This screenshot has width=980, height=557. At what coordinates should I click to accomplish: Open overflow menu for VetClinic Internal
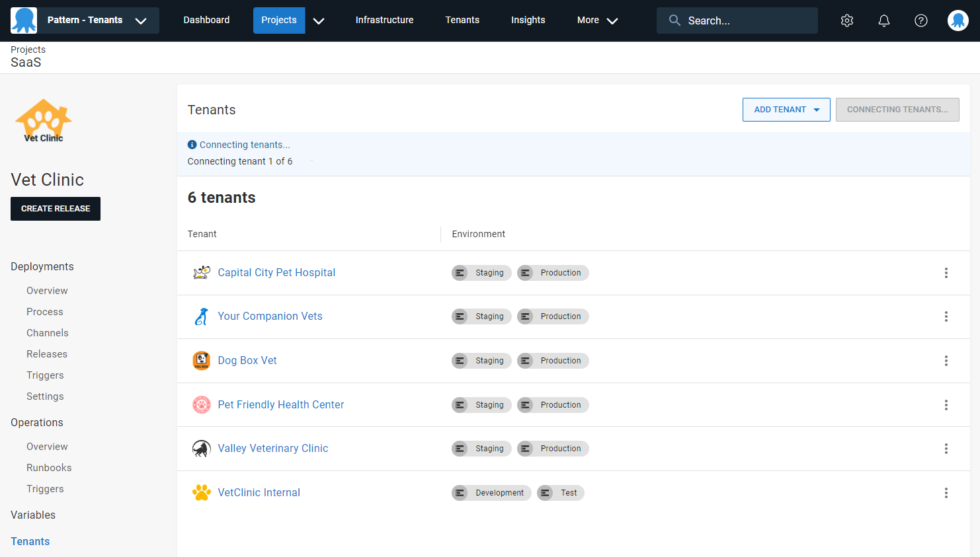[946, 493]
